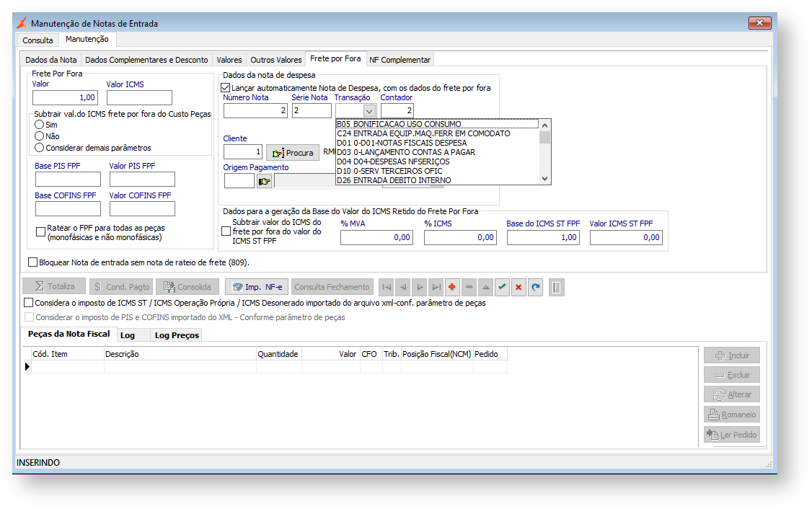Click the Origem Pagamento lookup hand icon
Image resolution: width=812 pixels, height=509 pixels.
[264, 181]
